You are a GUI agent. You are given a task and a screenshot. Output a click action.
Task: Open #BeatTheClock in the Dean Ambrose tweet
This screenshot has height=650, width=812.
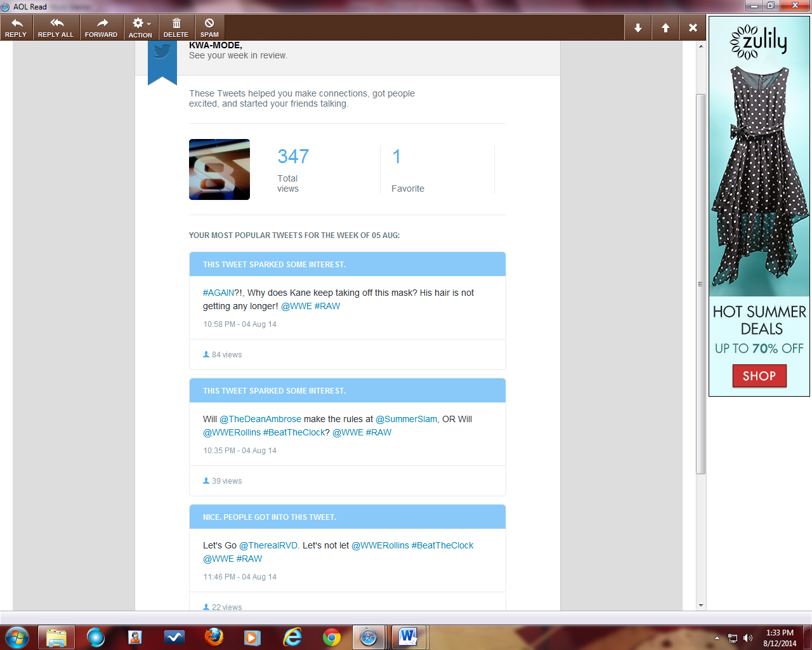pyautogui.click(x=294, y=432)
